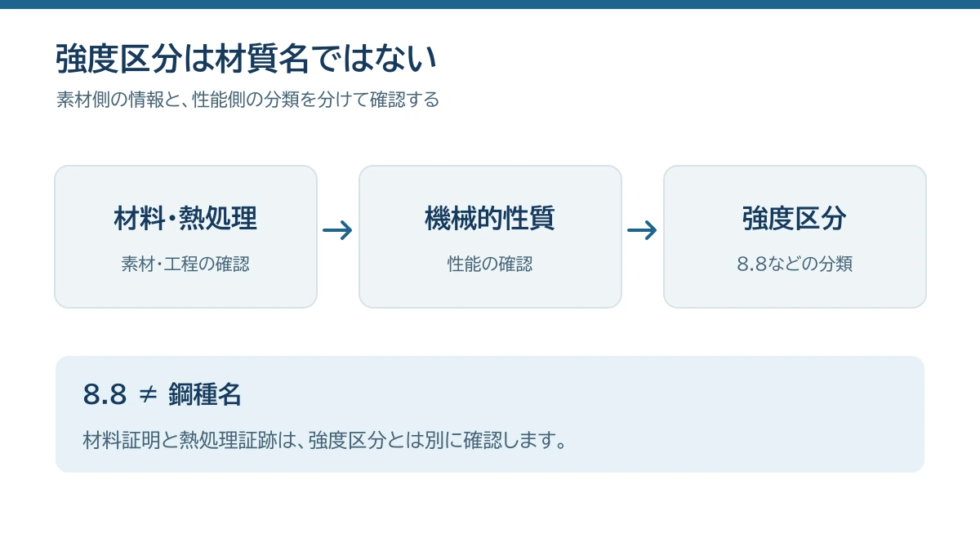Click the heading 8.8 ≠ 鋼種名

tap(163, 395)
